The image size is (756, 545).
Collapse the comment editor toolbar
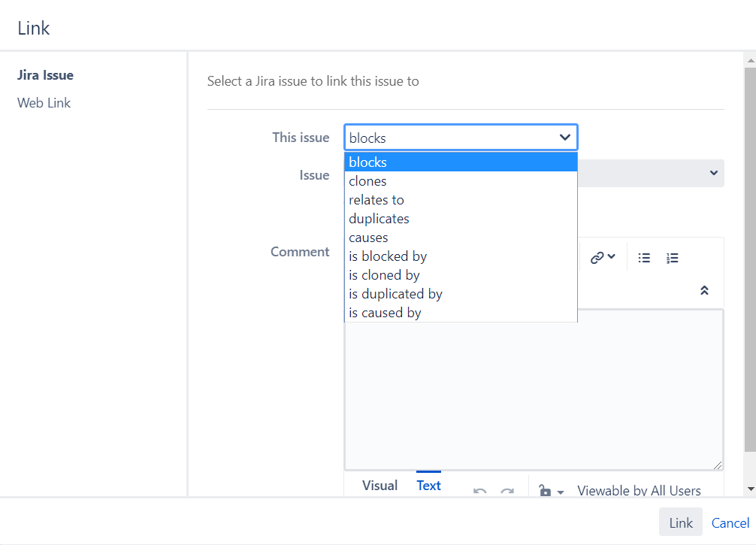(x=704, y=290)
